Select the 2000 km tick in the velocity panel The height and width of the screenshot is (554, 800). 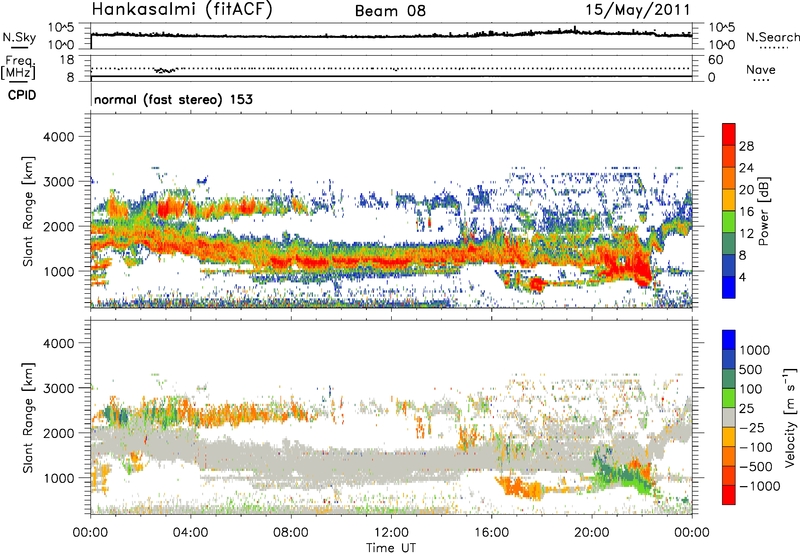tap(58, 433)
